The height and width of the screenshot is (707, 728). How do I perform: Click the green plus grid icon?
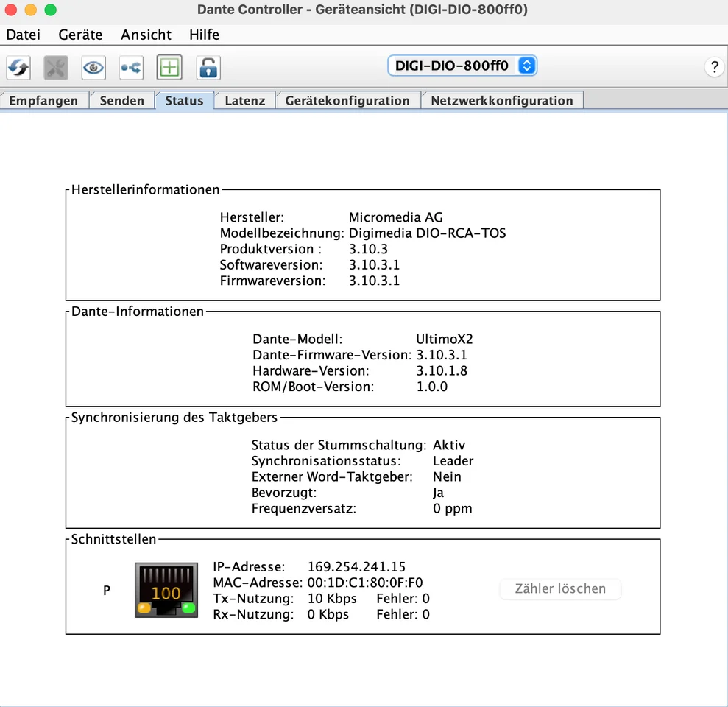click(x=169, y=68)
